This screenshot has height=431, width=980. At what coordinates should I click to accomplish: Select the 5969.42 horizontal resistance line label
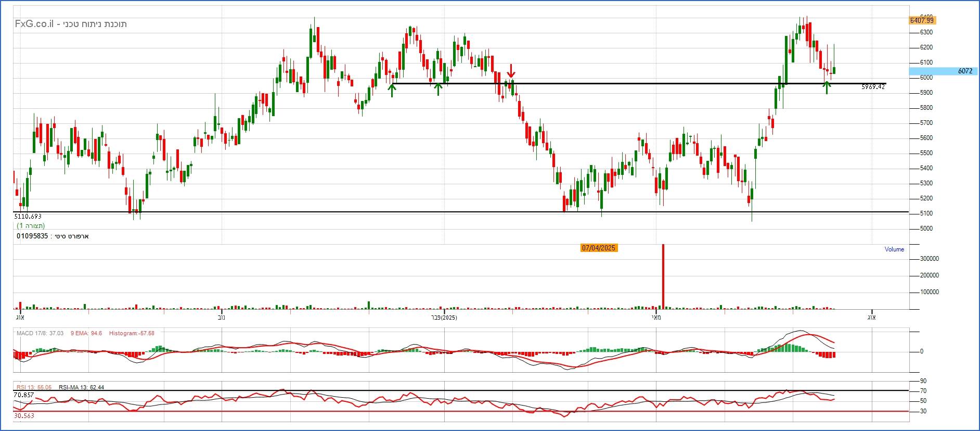873,87
